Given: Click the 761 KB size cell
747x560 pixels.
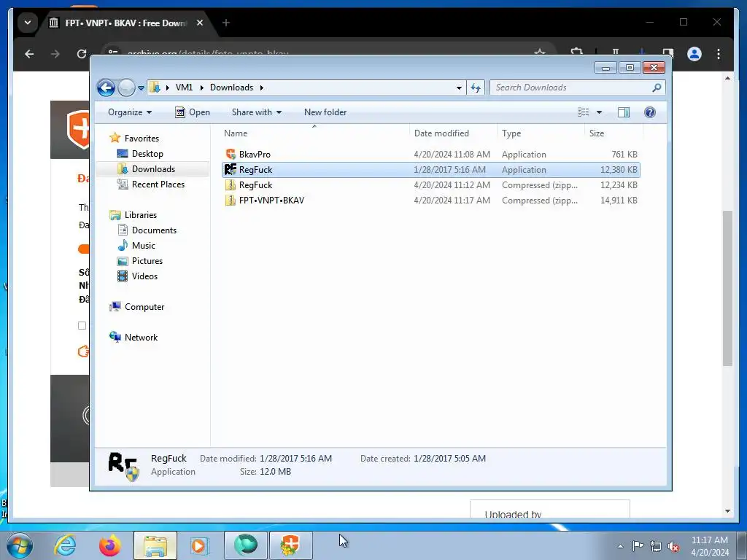Looking at the screenshot, I should (624, 155).
